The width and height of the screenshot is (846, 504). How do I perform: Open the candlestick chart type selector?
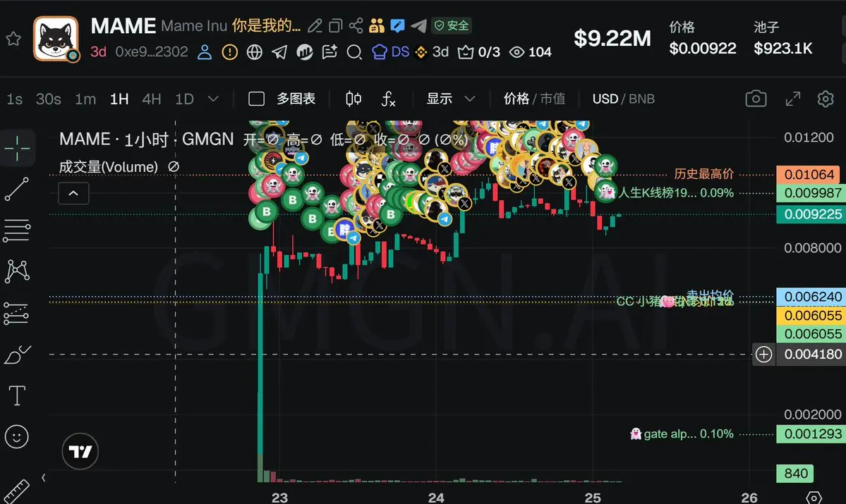coord(353,99)
